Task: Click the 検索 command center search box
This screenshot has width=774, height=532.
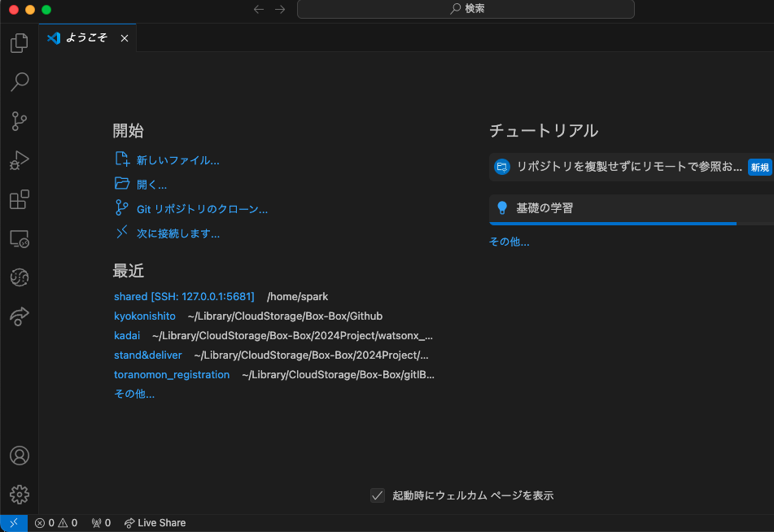Action: (x=466, y=9)
